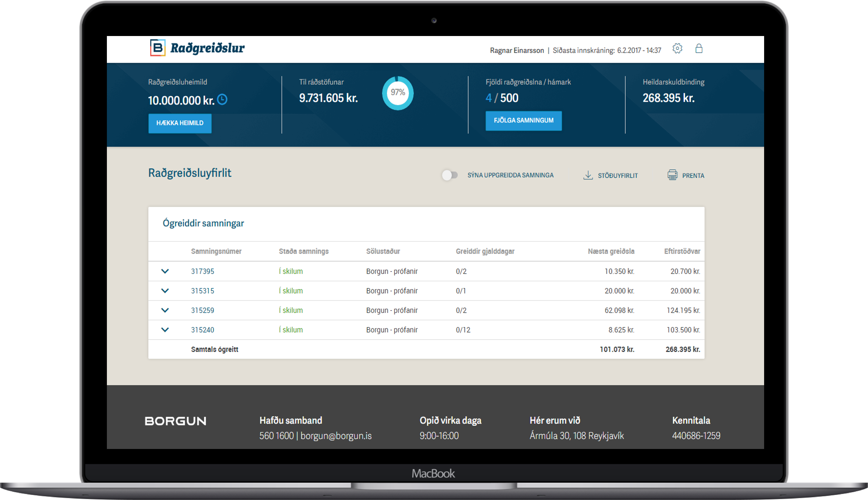Click Borgun - prófanir in row 315259

(x=392, y=310)
